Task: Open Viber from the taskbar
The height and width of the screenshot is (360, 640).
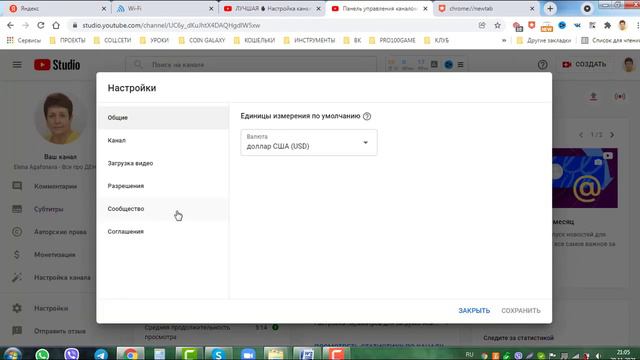Action: point(71,354)
